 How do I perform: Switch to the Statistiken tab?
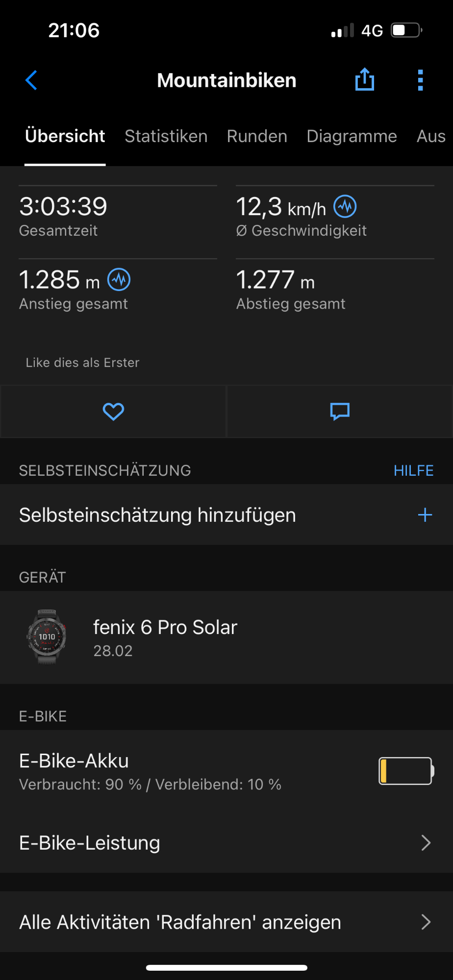click(166, 136)
